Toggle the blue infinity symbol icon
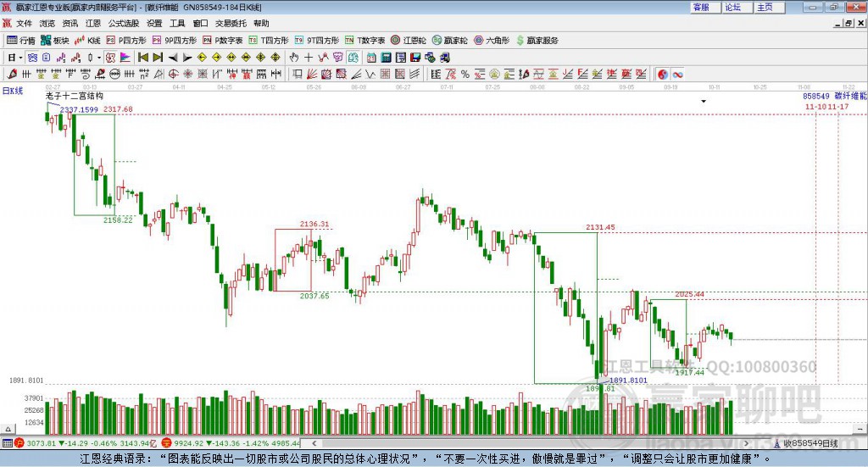 pyautogui.click(x=677, y=74)
